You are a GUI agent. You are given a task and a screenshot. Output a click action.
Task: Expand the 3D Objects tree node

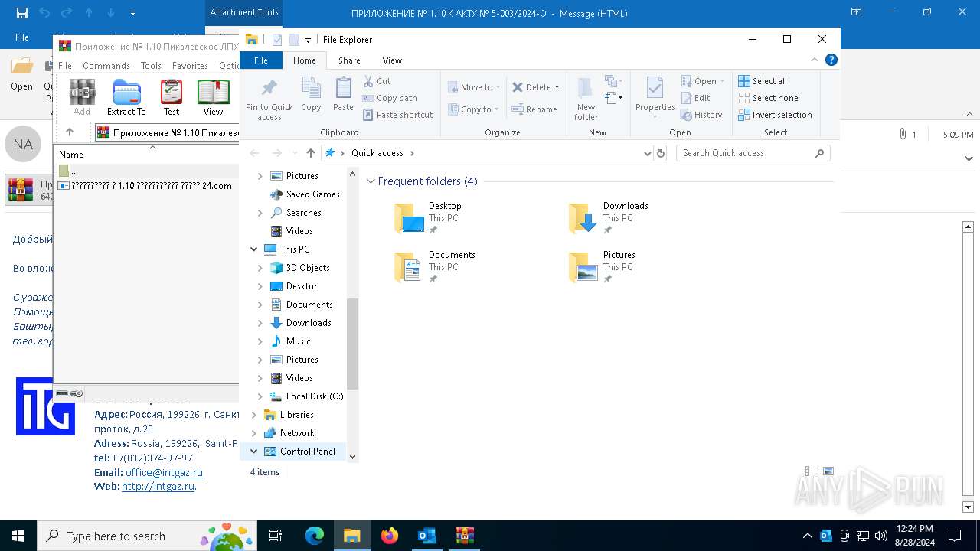(x=260, y=268)
